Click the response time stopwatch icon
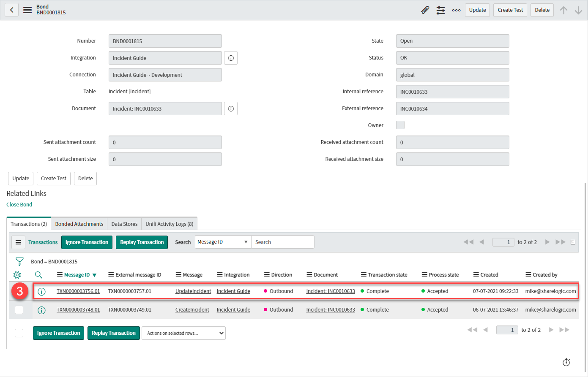This screenshot has height=377, width=588. click(x=566, y=362)
